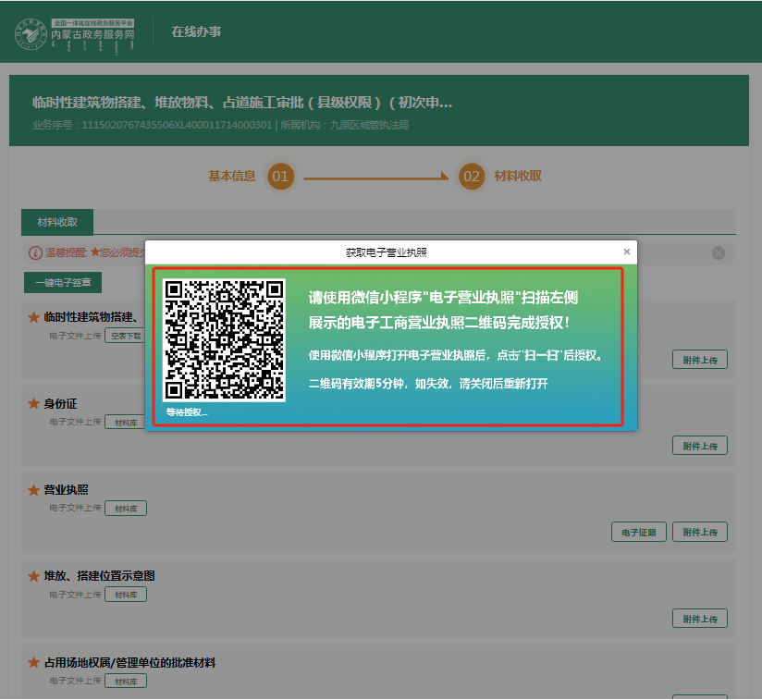Click the step 01 circle icon
Viewport: 762px width, 700px height.
point(281,177)
